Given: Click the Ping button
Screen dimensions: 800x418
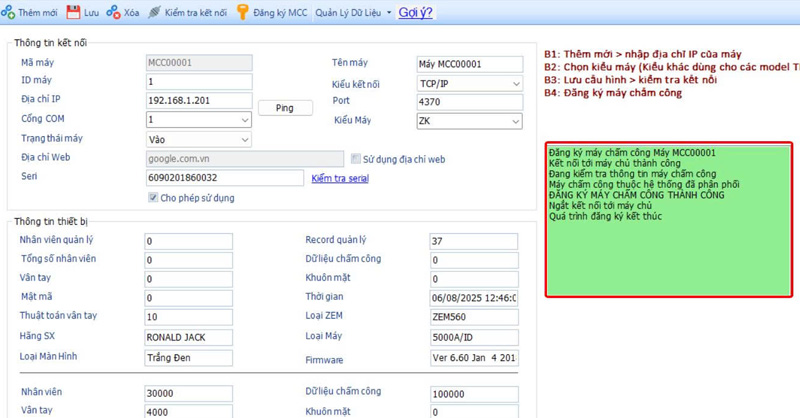Looking at the screenshot, I should pyautogui.click(x=285, y=108).
